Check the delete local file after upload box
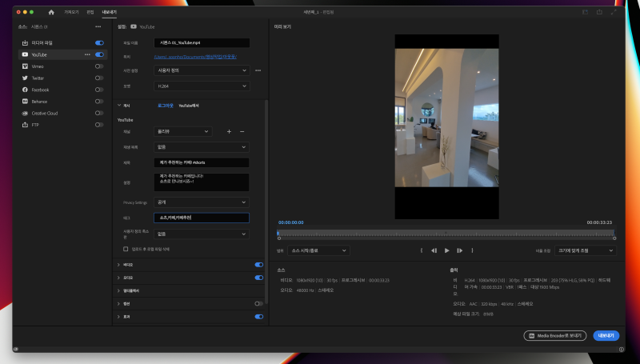This screenshot has width=640, height=364. click(x=126, y=248)
